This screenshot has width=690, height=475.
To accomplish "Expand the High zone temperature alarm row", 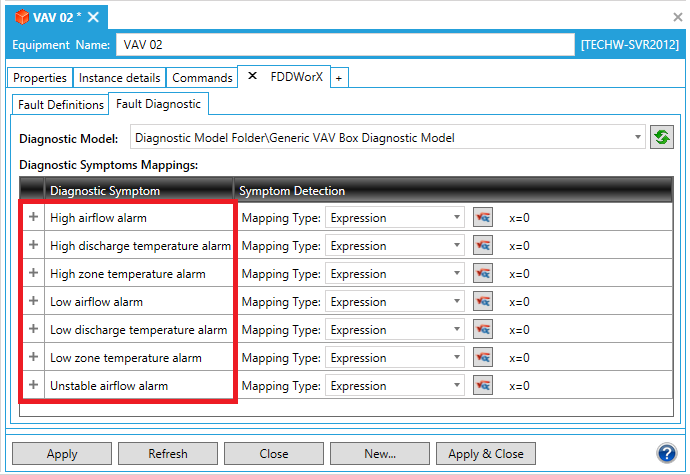I will pos(33,274).
